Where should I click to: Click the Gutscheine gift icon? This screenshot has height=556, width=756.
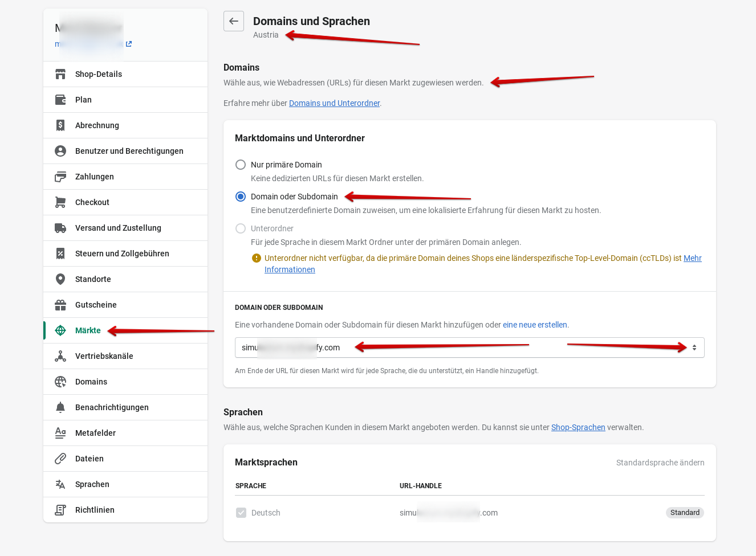(x=60, y=305)
